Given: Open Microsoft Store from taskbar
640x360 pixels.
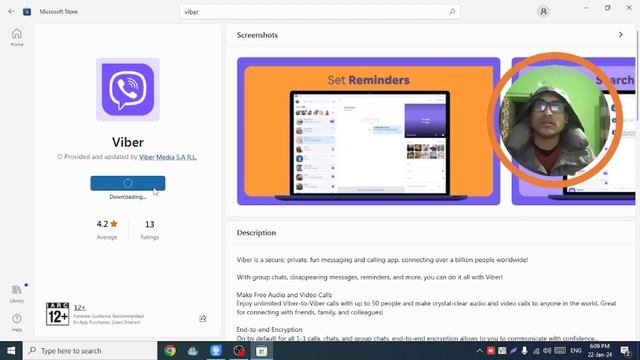Looking at the screenshot, I should [x=262, y=351].
